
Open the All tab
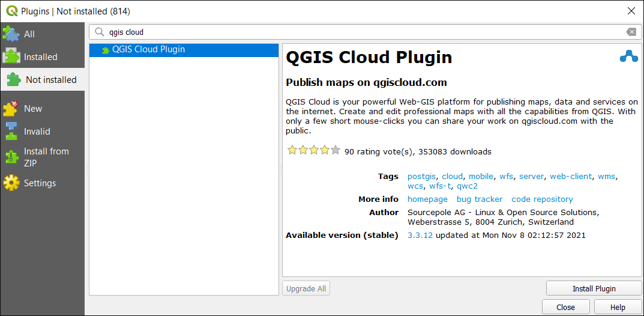point(42,34)
